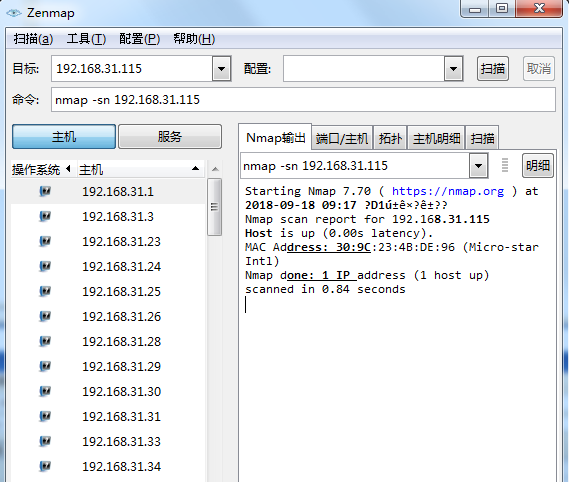This screenshot has width=569, height=482.
Task: Open the 配置(P) menu
Action: pyautogui.click(x=139, y=38)
